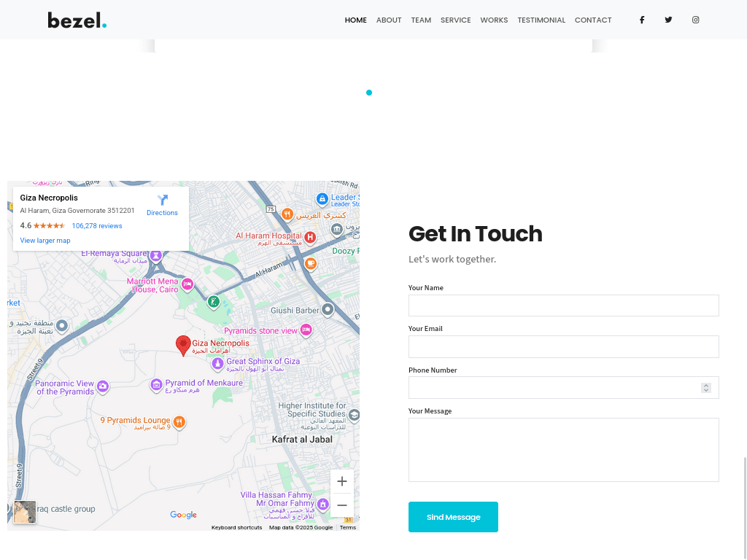Click the Kafrat al Jabal map label
The height and width of the screenshot is (560, 747).
tap(302, 440)
